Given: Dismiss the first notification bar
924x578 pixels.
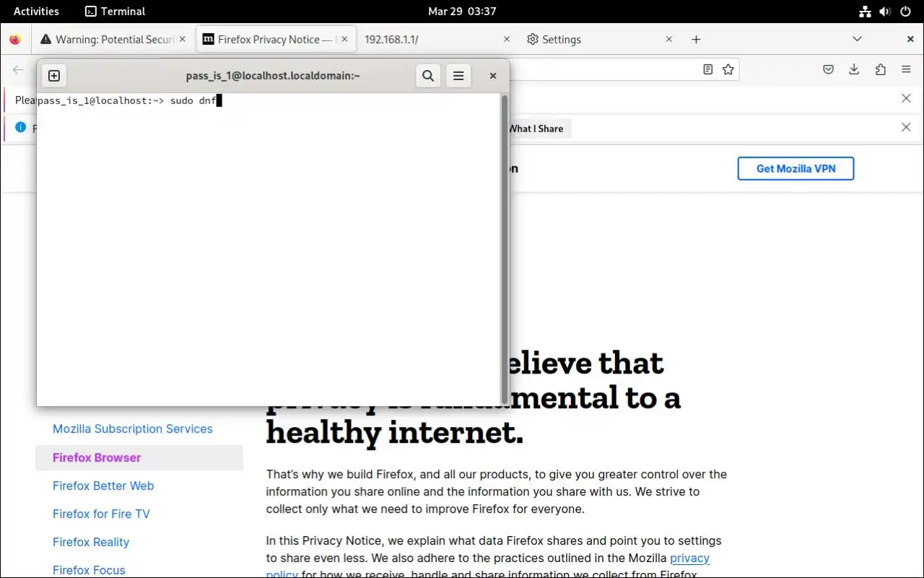Looking at the screenshot, I should (906, 98).
